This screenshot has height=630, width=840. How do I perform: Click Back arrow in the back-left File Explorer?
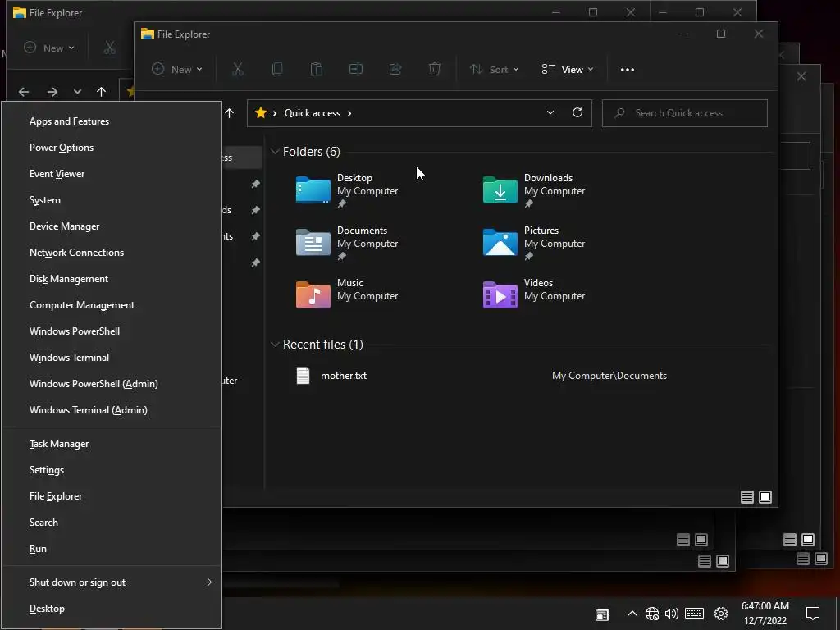click(x=24, y=92)
